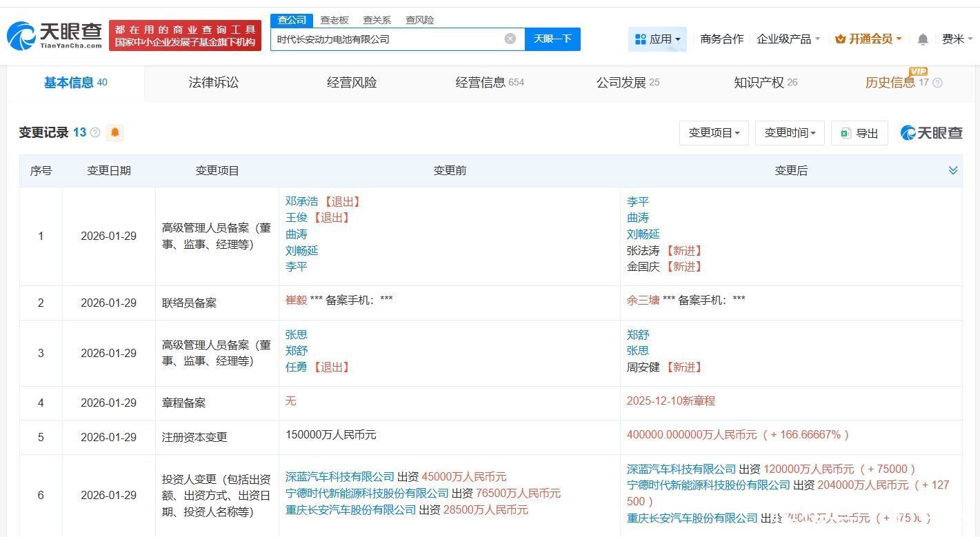Open the 企业级产品 dropdown menu
The image size is (980, 537).
pos(788,39)
